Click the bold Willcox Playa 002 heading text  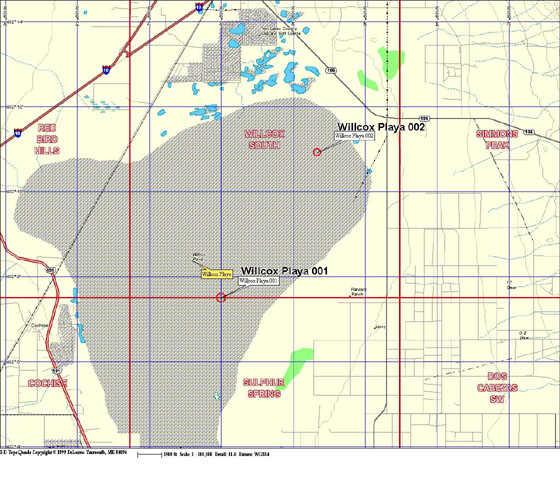tap(381, 127)
